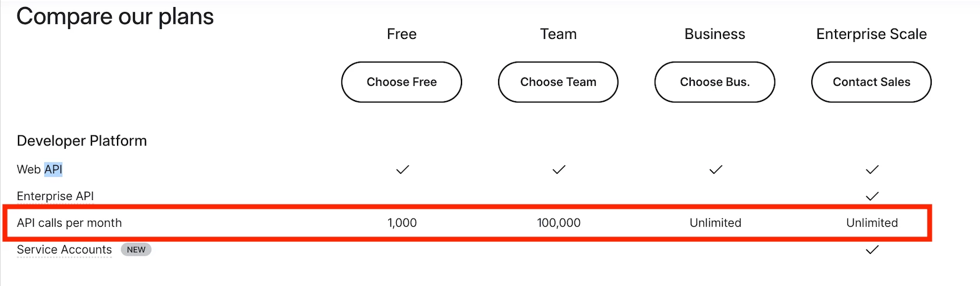Click the Choose Team button
Image resolution: width=980 pixels, height=286 pixels.
(558, 82)
